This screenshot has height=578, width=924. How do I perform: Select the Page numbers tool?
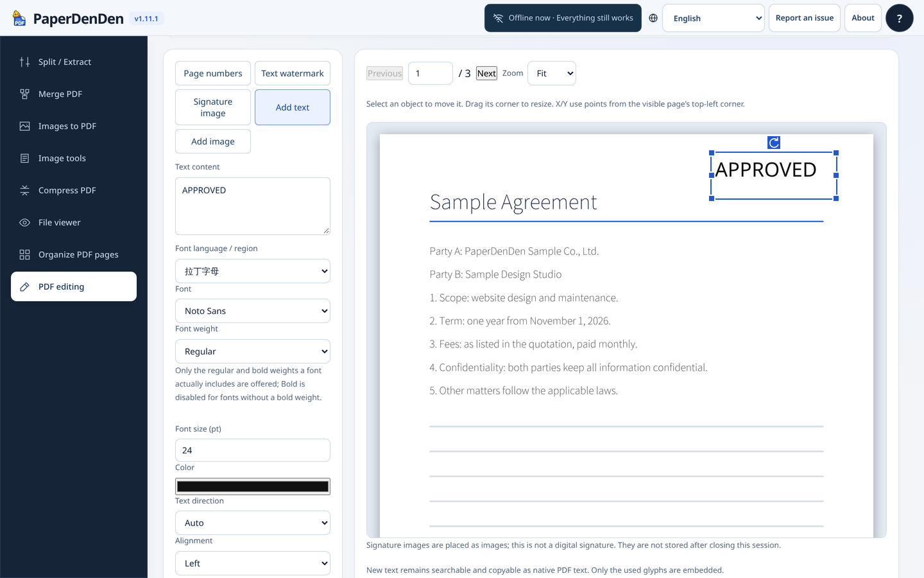[213, 73]
